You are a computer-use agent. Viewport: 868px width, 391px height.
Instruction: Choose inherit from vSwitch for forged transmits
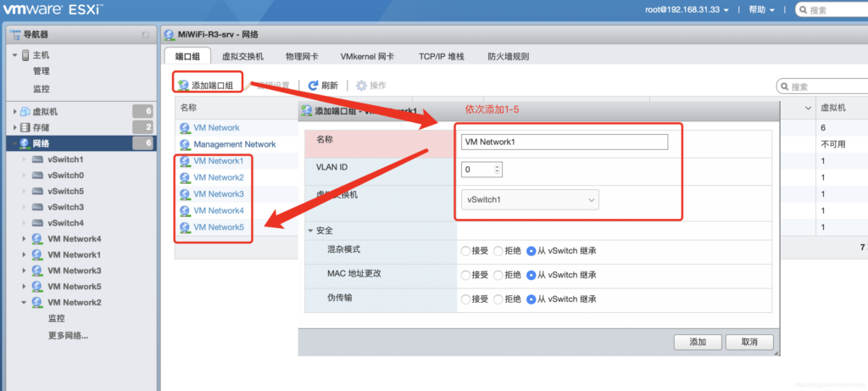(531, 299)
